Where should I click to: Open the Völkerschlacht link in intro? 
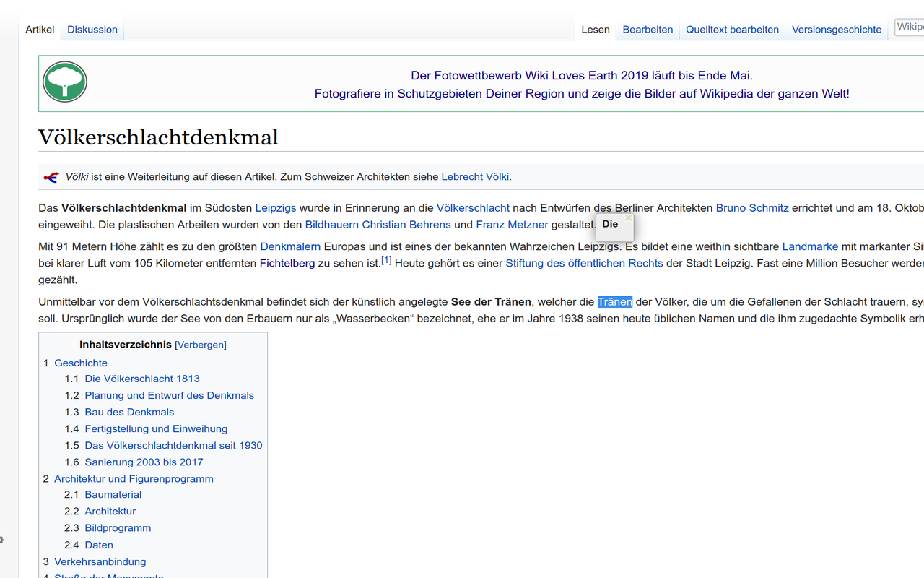473,207
